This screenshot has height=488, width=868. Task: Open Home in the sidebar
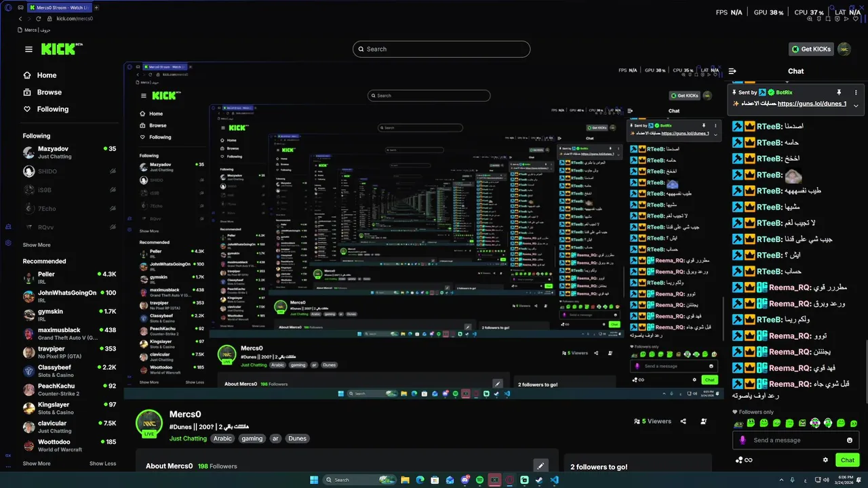coord(41,75)
